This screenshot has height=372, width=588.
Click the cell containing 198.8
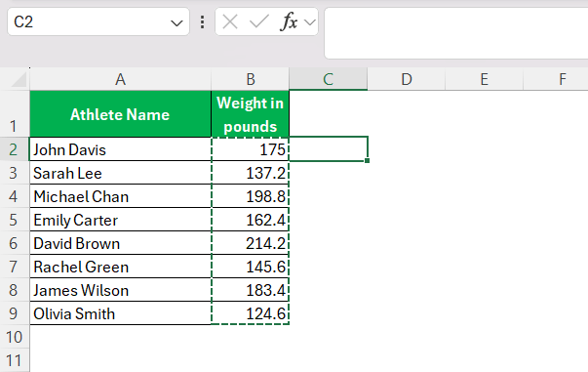(x=251, y=196)
